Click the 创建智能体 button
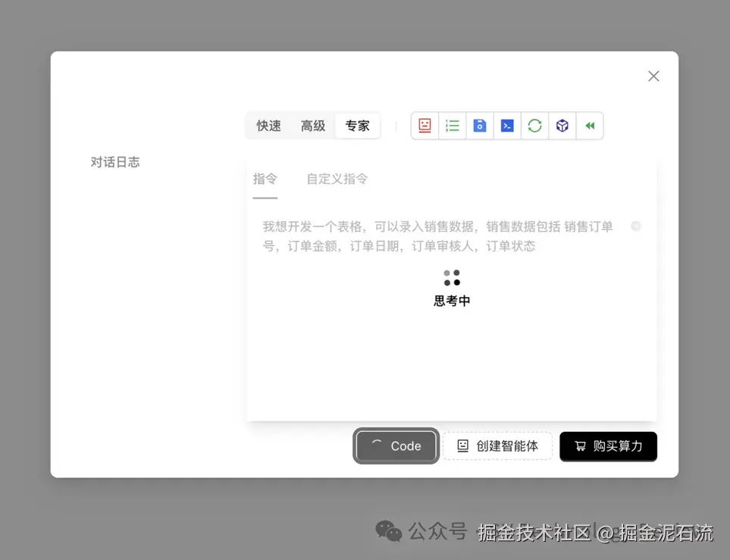This screenshot has width=730, height=560. [x=497, y=446]
